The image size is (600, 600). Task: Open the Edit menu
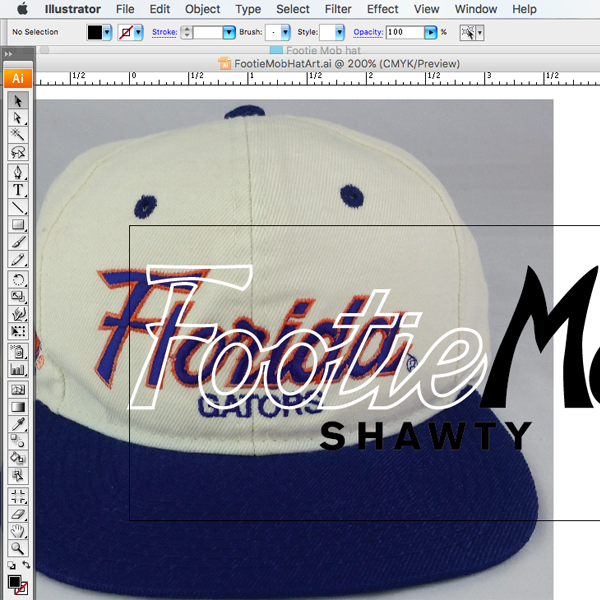click(x=160, y=9)
